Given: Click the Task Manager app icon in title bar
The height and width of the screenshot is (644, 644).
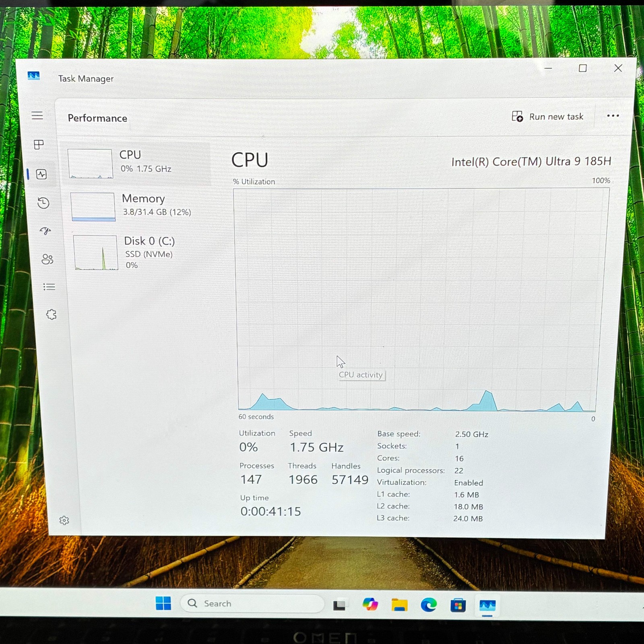Looking at the screenshot, I should coord(34,75).
